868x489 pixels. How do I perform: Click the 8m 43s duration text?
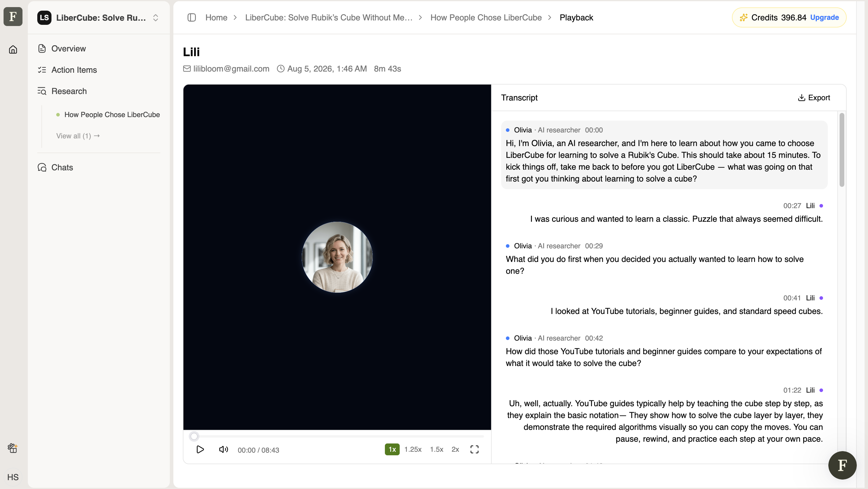click(388, 69)
